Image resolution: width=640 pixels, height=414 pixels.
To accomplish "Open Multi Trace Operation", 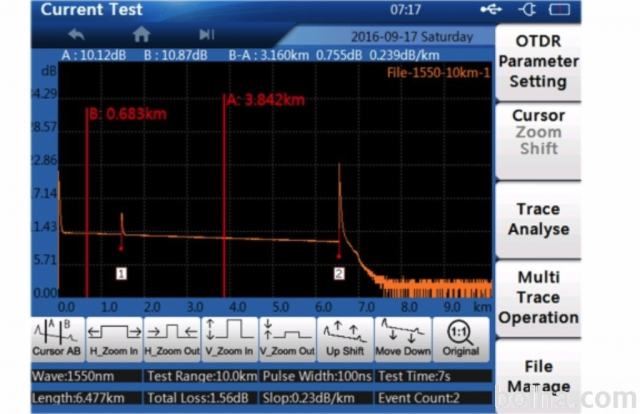I will 539,297.
